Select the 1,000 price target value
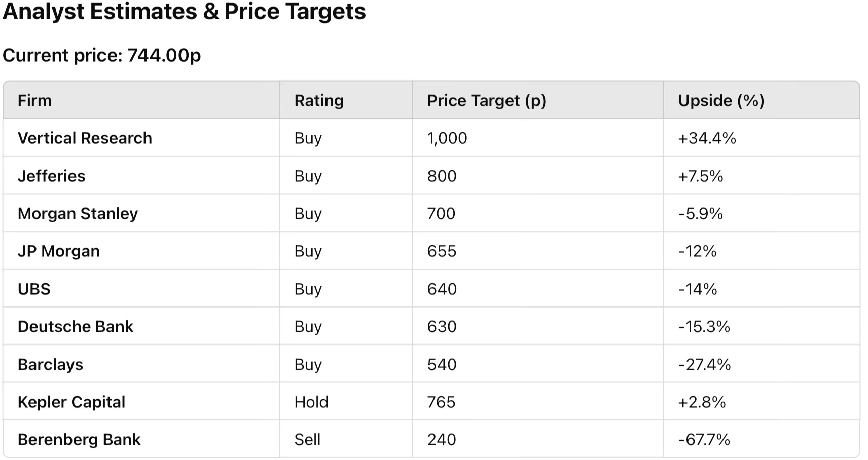This screenshot has height=460, width=868. click(x=447, y=138)
